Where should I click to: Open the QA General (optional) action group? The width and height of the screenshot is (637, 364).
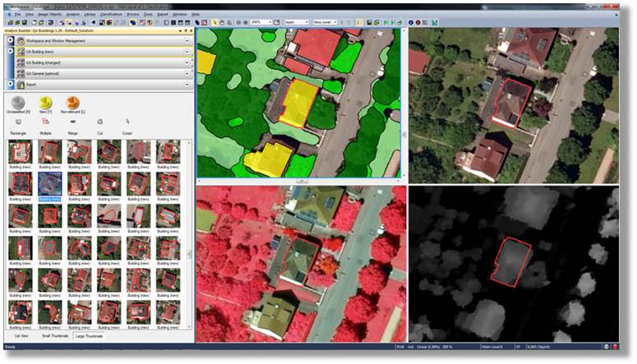click(x=102, y=73)
